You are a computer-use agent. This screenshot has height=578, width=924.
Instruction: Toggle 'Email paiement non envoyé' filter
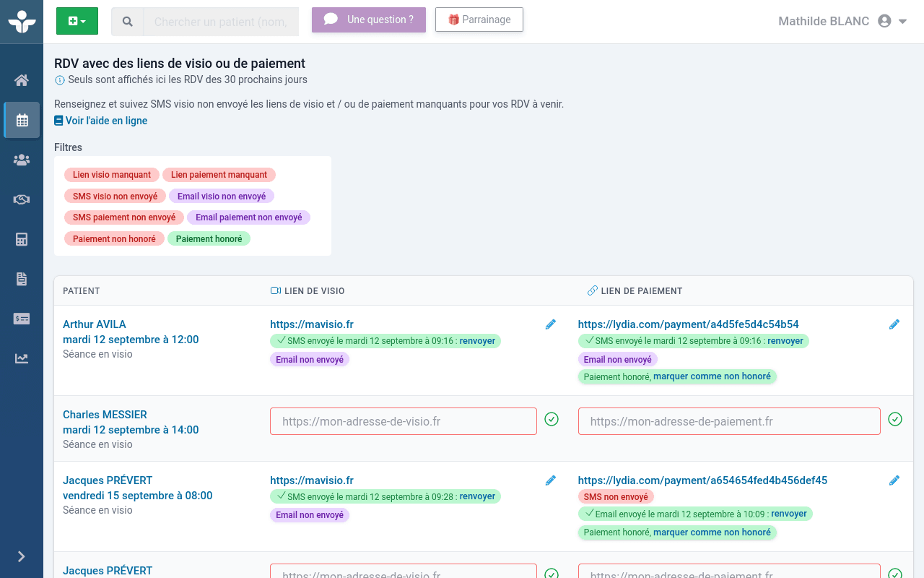(x=248, y=217)
